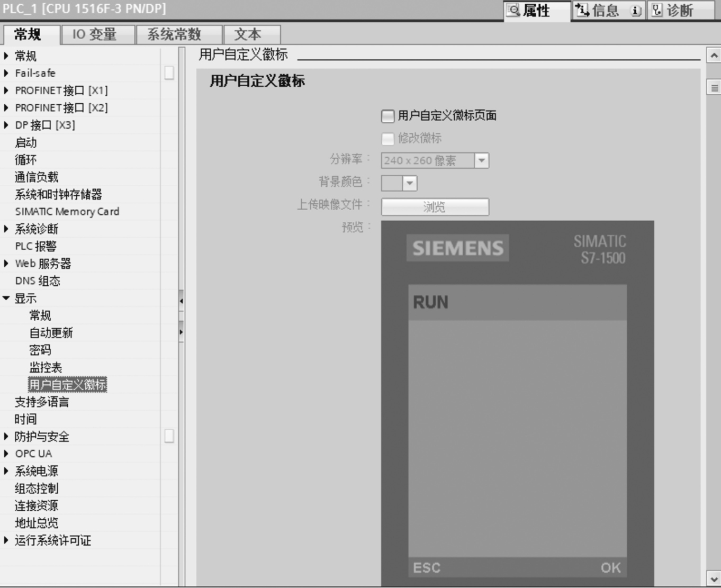The width and height of the screenshot is (721, 588).
Task: Click the left-arrow collapse handle on splitter
Action: tap(181, 301)
